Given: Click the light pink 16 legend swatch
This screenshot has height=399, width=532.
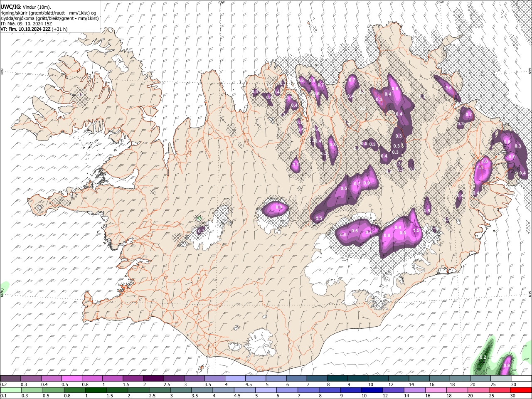Looking at the screenshot, I should (436, 390).
